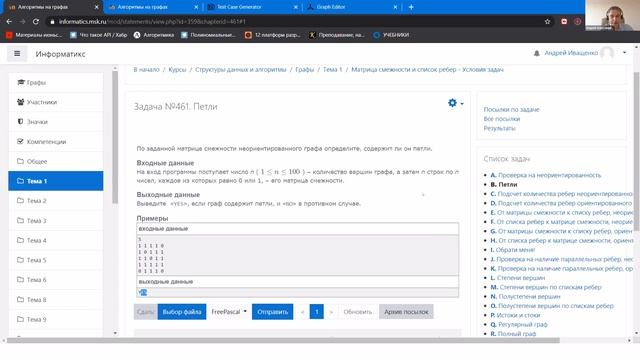640x360 pixels.
Task: Open Результаты link
Action: (x=499, y=128)
